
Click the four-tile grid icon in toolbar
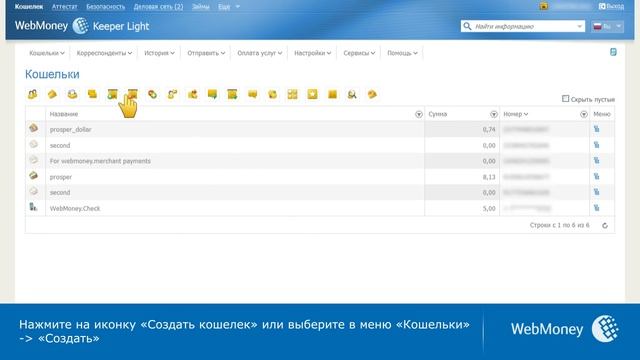[292, 94]
